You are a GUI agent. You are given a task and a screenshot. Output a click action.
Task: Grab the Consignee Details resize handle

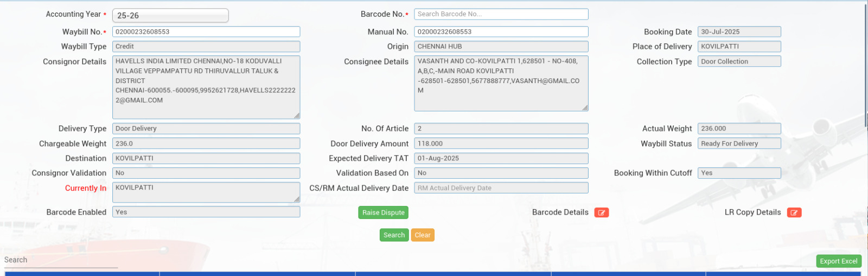(585, 108)
